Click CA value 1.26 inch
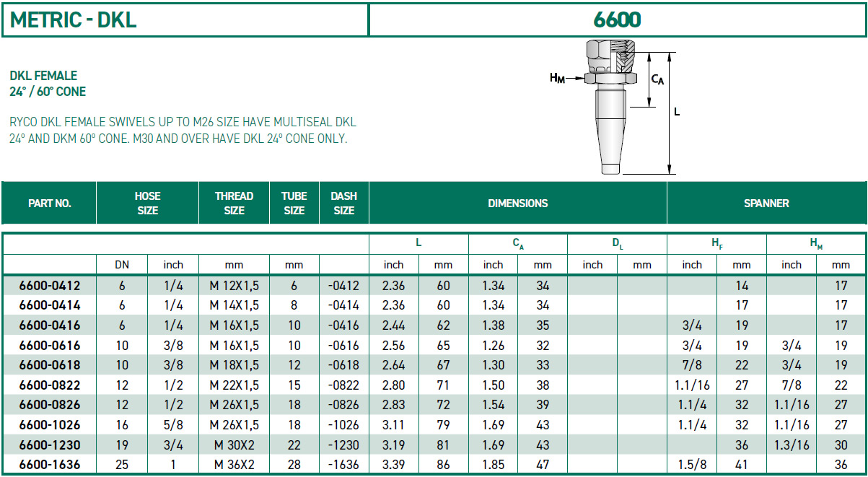Viewport: 868px width, 477px height. 493,345
